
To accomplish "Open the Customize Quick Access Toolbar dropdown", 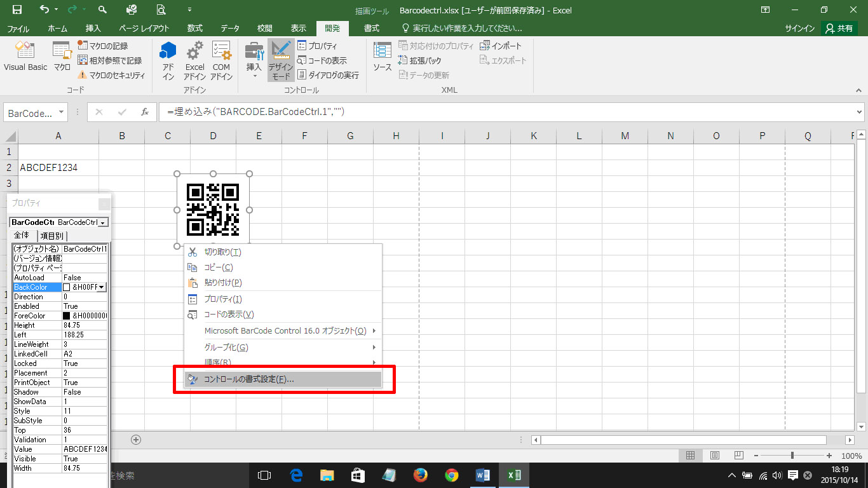I will (x=189, y=10).
